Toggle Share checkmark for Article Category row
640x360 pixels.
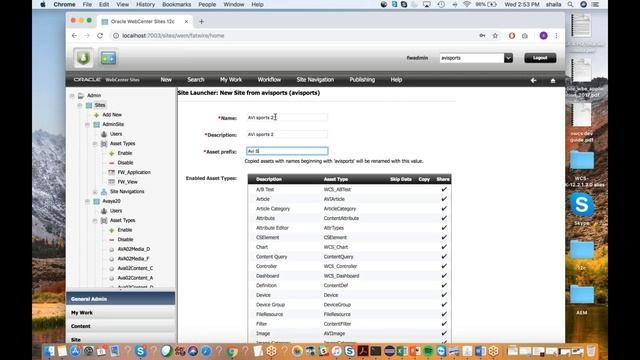(444, 209)
